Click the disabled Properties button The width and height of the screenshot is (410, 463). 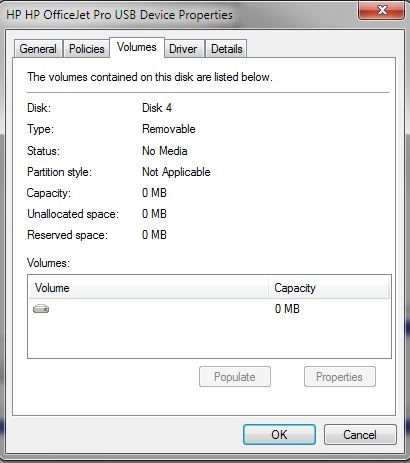point(339,377)
